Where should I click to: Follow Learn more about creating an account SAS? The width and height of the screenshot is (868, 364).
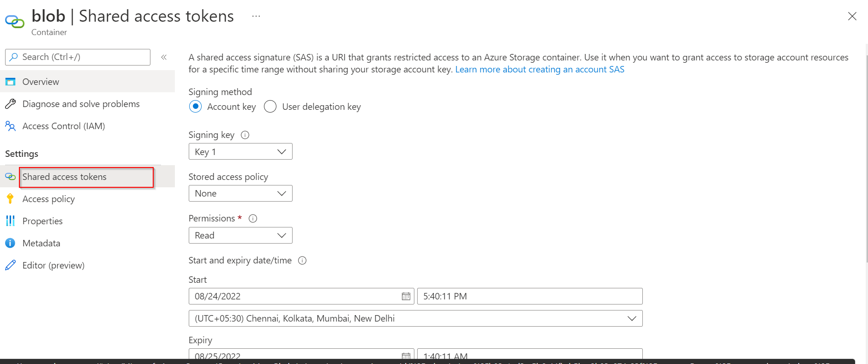tap(539, 69)
